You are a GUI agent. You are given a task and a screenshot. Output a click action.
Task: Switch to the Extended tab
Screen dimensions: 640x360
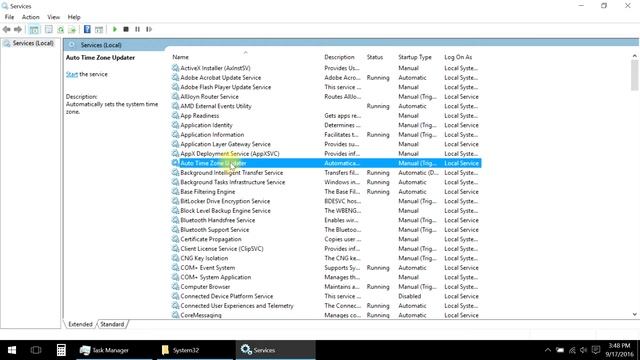80,324
